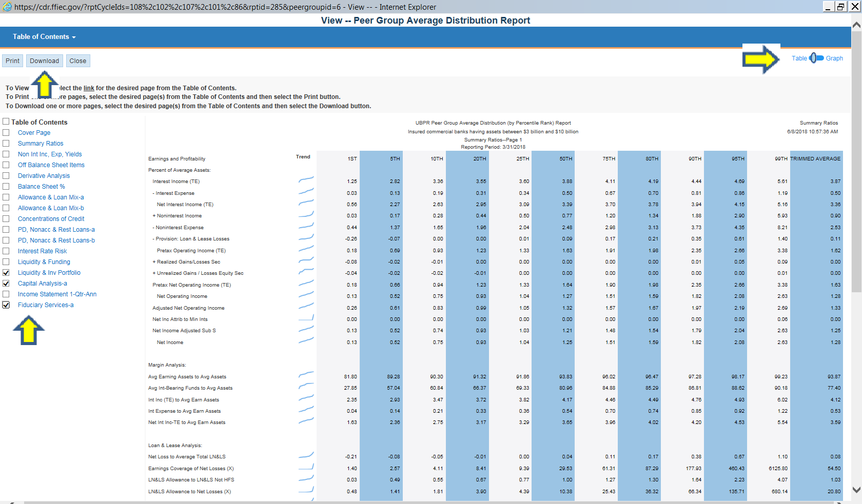Click the scrollbar up arrow
Screen dimensions: 862x504
(x=856, y=25)
